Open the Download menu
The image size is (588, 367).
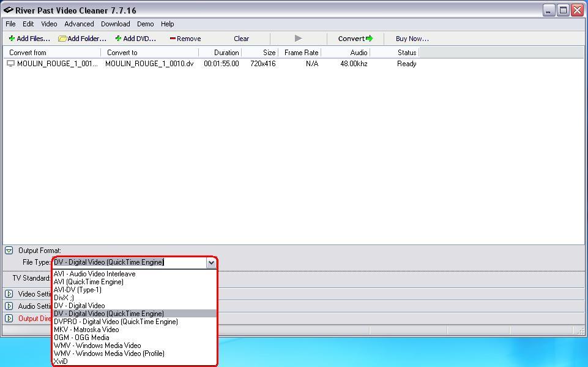pyautogui.click(x=115, y=24)
